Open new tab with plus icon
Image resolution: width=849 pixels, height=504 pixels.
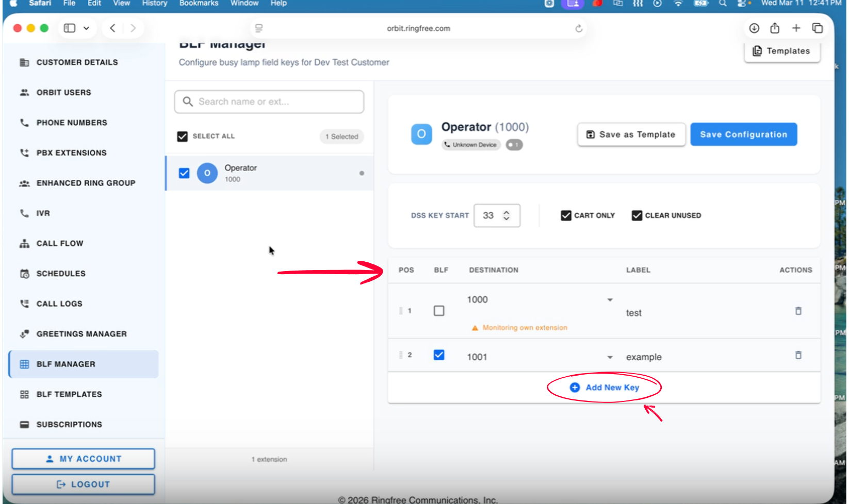point(796,28)
